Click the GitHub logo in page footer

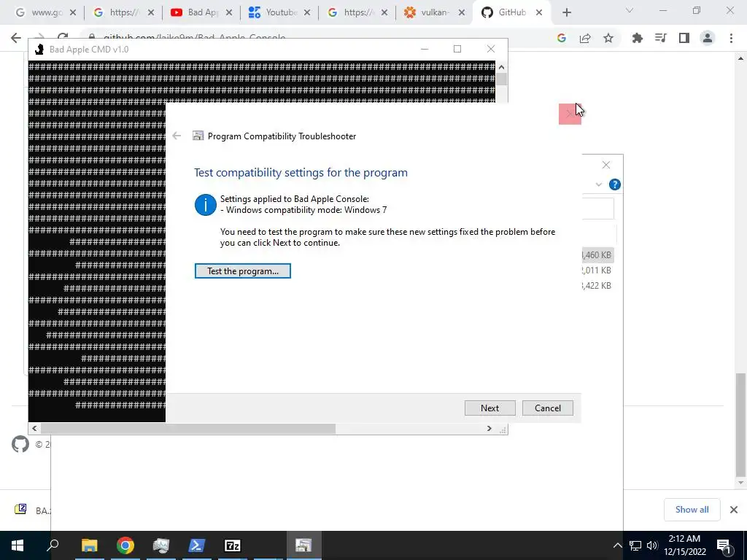coord(20,444)
